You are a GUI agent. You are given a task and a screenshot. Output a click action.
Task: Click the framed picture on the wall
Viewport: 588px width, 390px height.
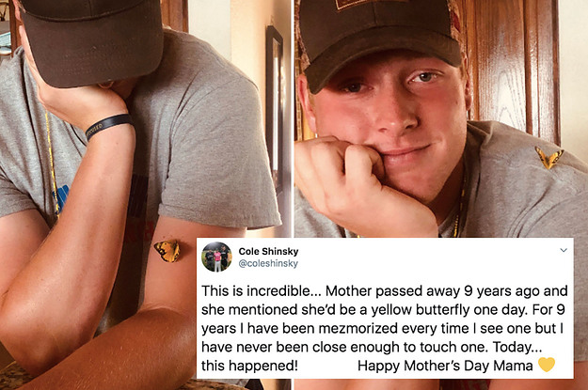275,109
